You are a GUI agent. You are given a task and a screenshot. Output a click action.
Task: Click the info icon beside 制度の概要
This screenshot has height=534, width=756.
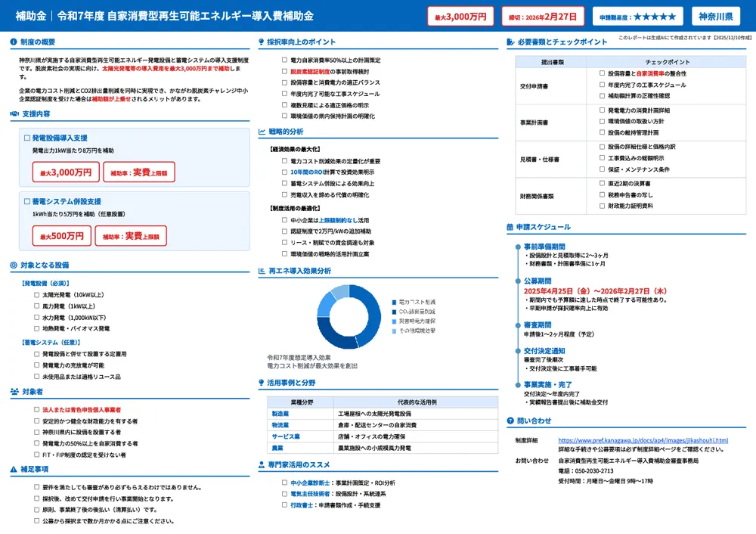(x=14, y=42)
